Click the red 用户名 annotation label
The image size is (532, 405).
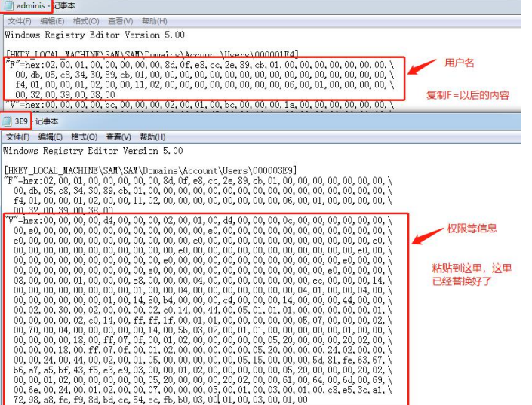pyautogui.click(x=459, y=63)
